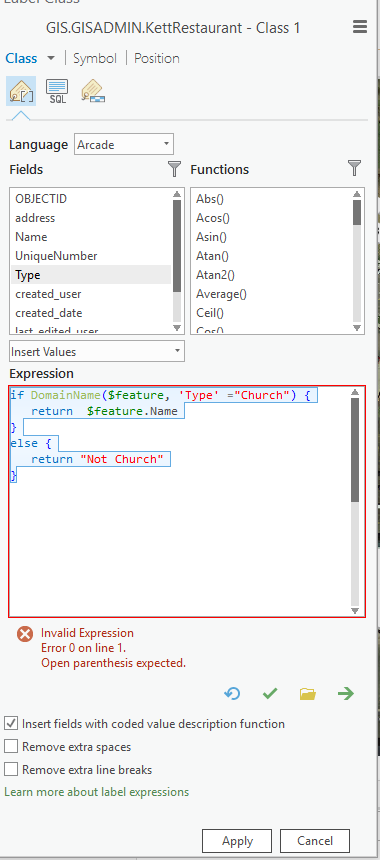Screen dimensions: 380x860
Task: Select Name field in Fields list
Action: (x=91, y=237)
